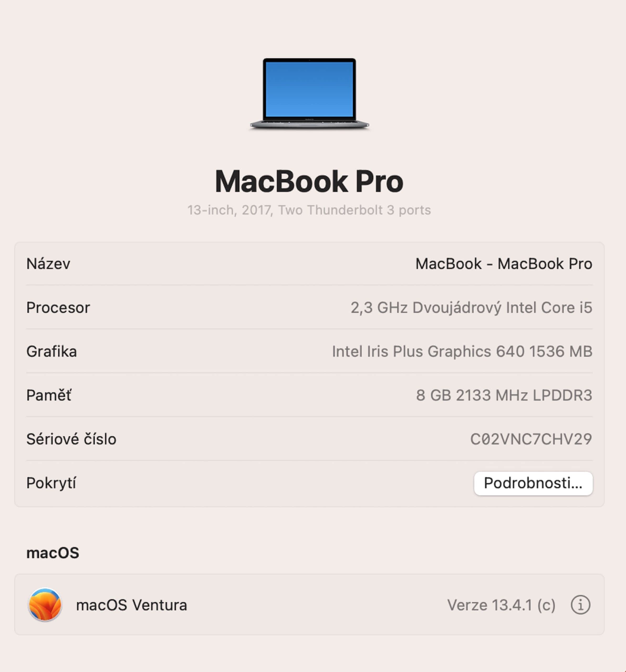Click the macOS Ventura logo icon

[45, 604]
